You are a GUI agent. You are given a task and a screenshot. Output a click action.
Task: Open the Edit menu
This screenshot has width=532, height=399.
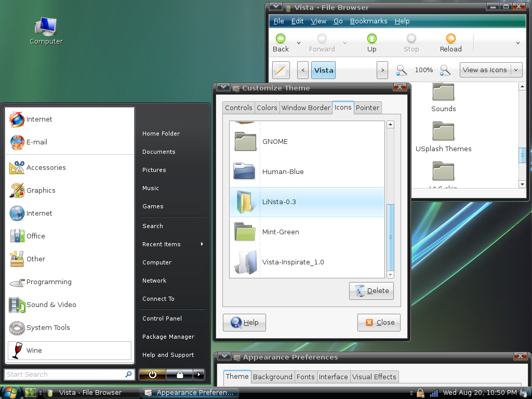[297, 21]
